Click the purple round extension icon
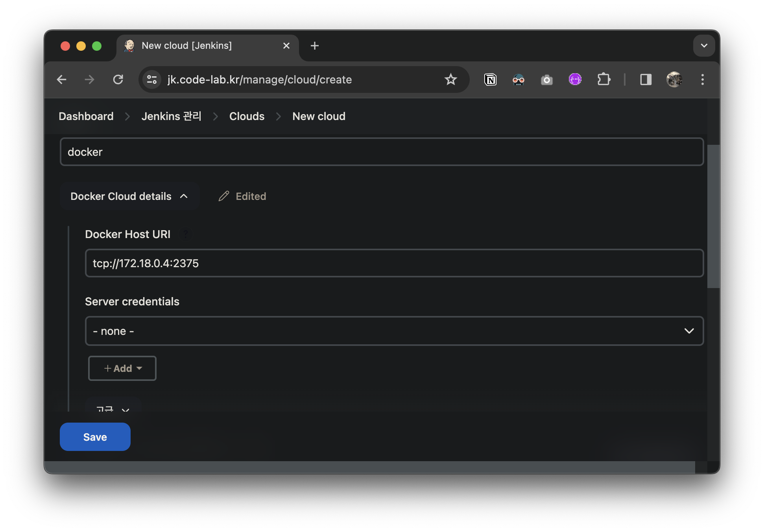 (575, 79)
